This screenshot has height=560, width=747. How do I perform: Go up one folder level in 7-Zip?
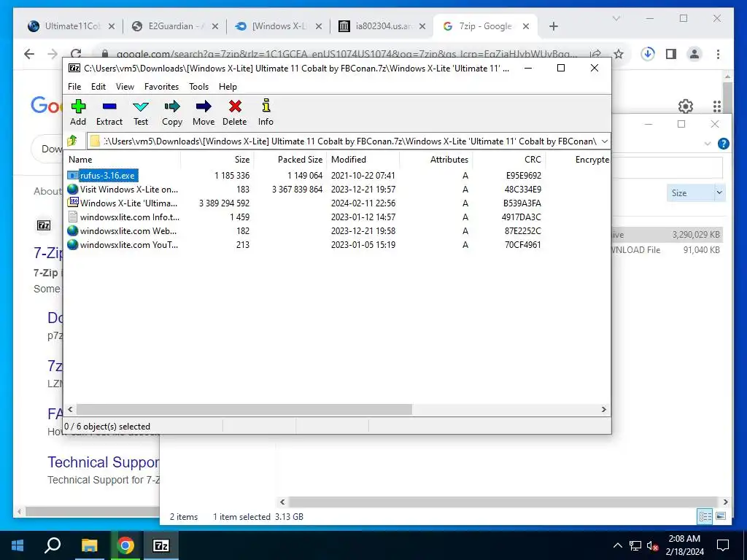(x=72, y=141)
